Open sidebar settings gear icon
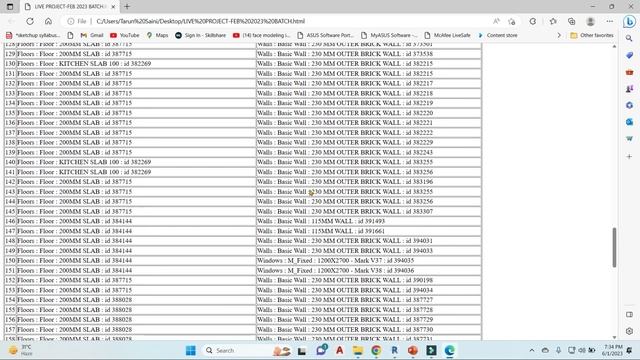640x360 pixels. (x=629, y=331)
